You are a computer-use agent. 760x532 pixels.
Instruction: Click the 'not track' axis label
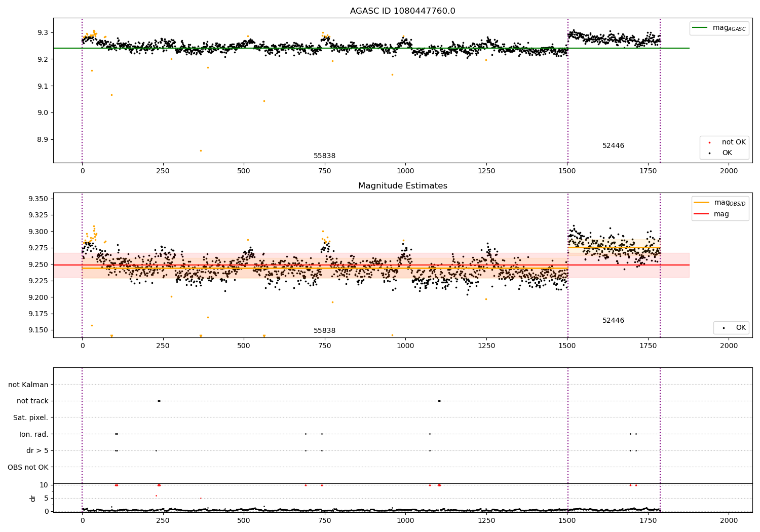click(32, 401)
